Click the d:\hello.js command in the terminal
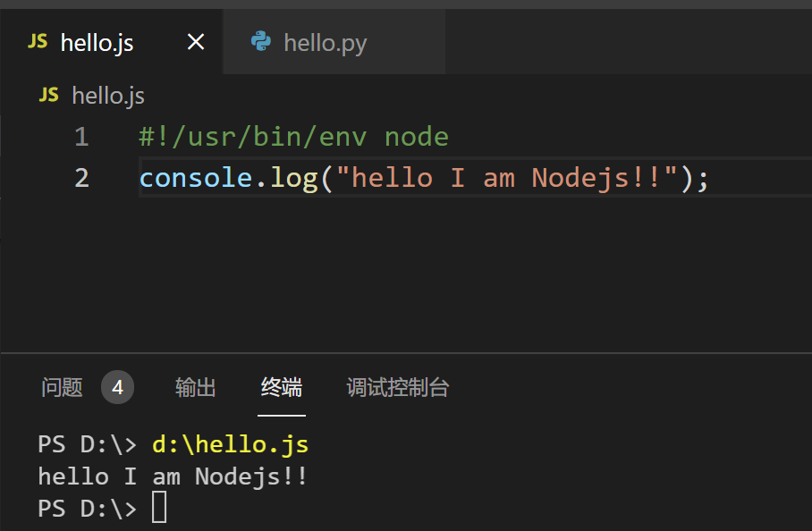This screenshot has height=531, width=812. pyautogui.click(x=230, y=444)
